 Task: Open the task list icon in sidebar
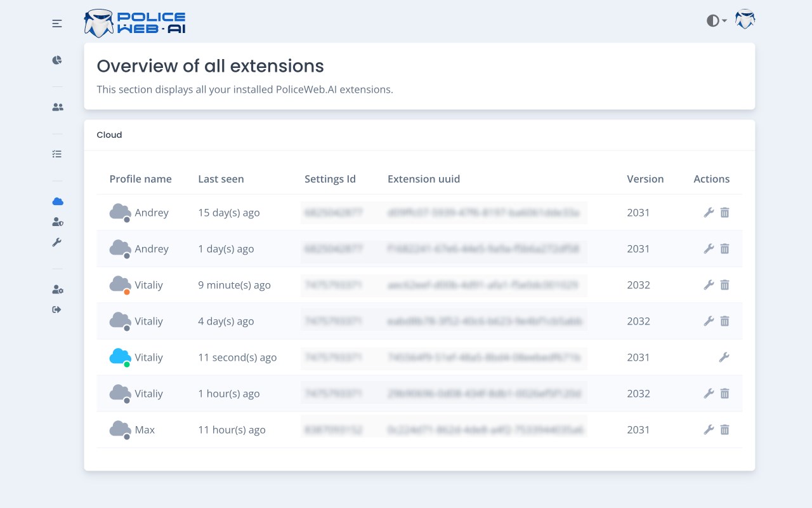pyautogui.click(x=57, y=154)
